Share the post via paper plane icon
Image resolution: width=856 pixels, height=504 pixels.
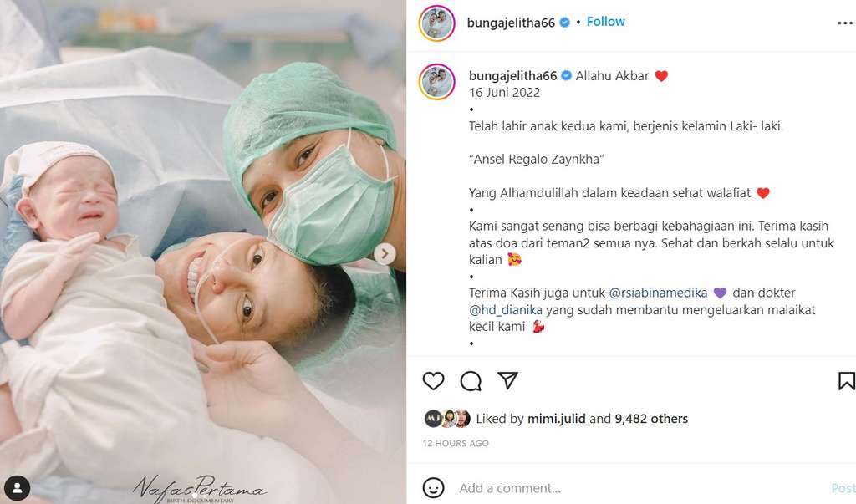click(507, 380)
